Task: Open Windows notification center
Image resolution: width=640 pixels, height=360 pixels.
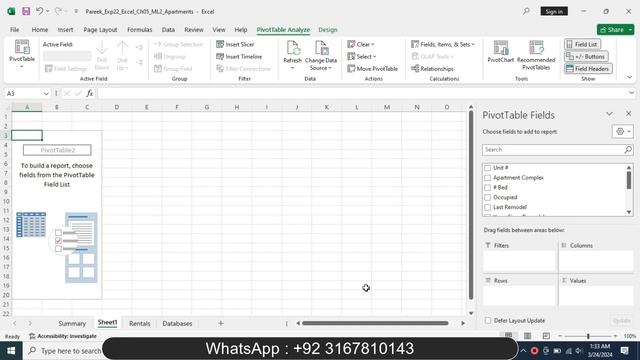Action: click(x=624, y=351)
